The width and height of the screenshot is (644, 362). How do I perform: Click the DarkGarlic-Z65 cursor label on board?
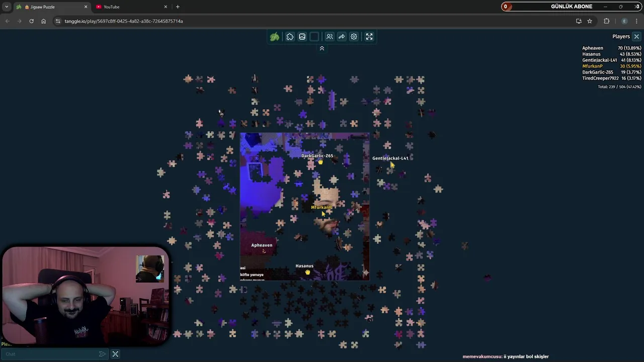[x=317, y=156]
